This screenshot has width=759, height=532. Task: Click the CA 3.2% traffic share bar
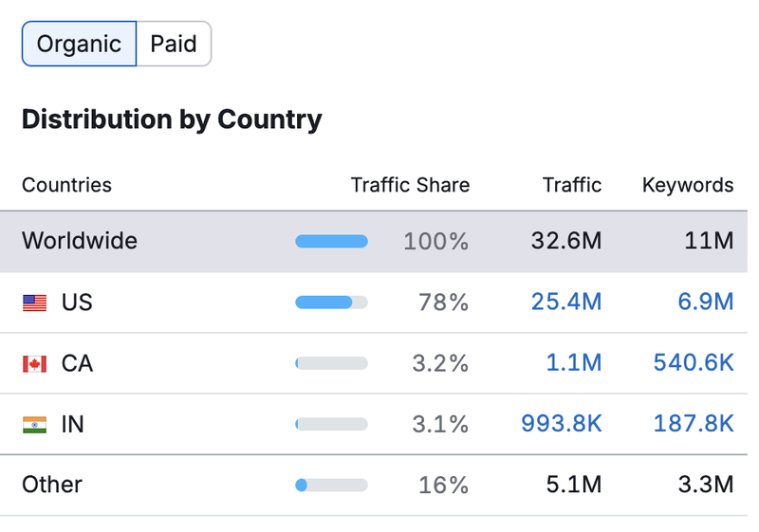point(331,363)
